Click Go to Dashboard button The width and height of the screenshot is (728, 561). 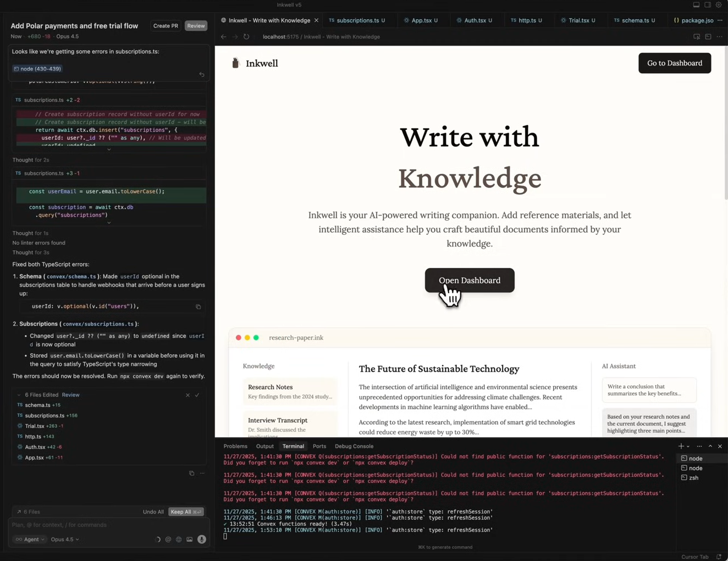(675, 63)
